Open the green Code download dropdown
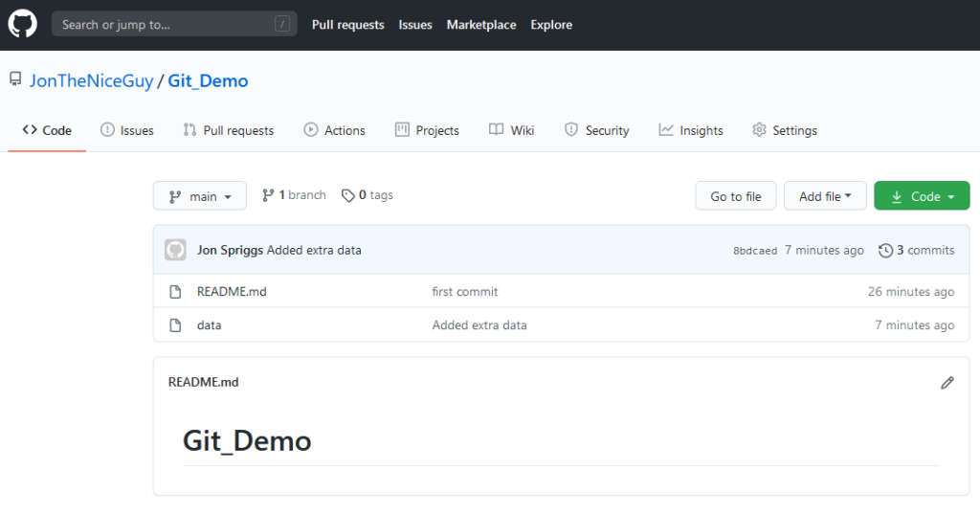This screenshot has width=980, height=514. [922, 196]
